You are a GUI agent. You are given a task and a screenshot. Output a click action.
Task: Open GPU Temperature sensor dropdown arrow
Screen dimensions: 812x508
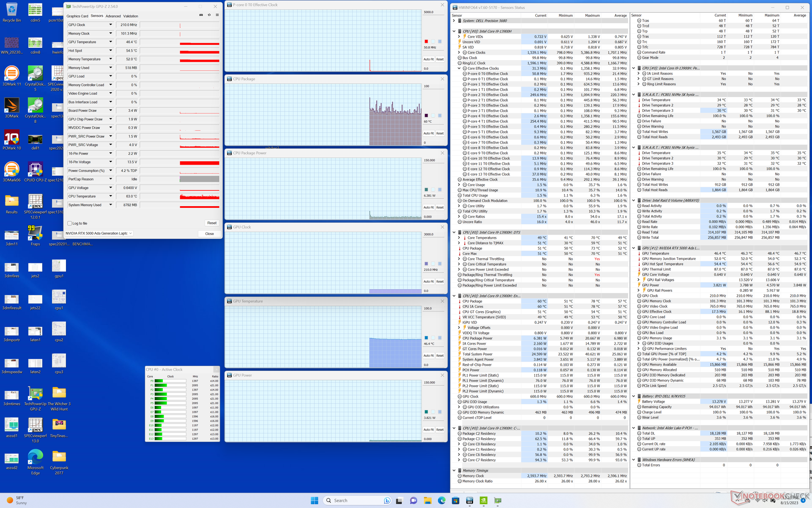[110, 42]
